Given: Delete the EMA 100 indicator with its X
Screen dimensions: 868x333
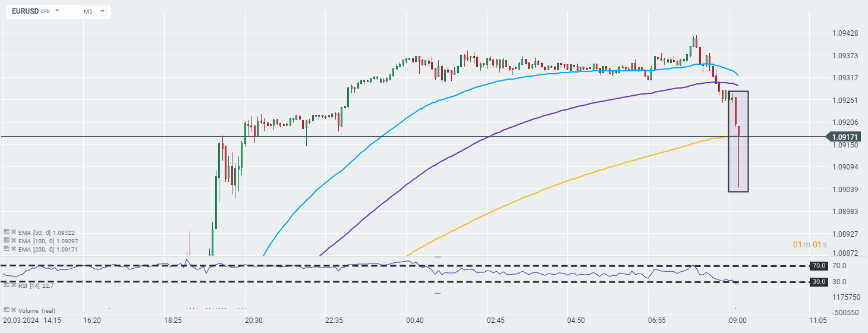Looking at the screenshot, I should 13,241.
